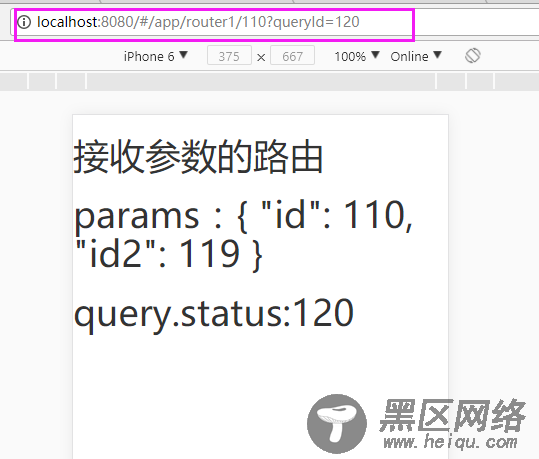Click the arrow beside iPhone 6
Screen dimensions: 539x459
point(184,55)
